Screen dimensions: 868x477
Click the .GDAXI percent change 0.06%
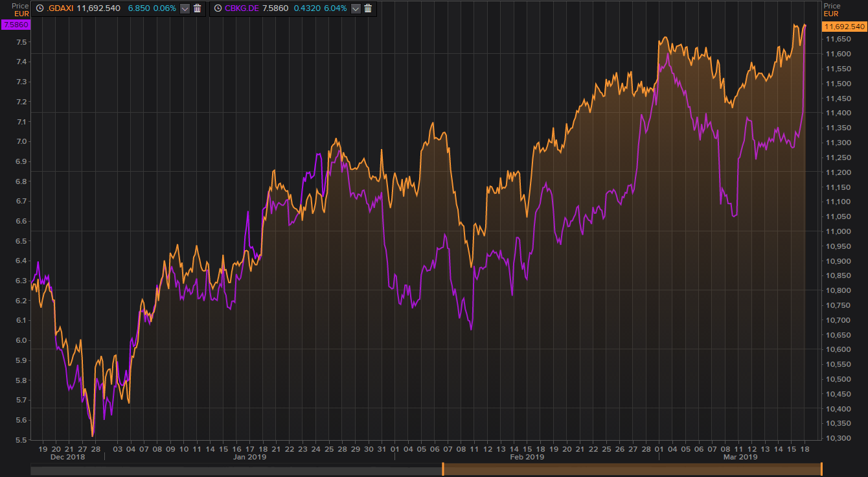click(x=165, y=8)
